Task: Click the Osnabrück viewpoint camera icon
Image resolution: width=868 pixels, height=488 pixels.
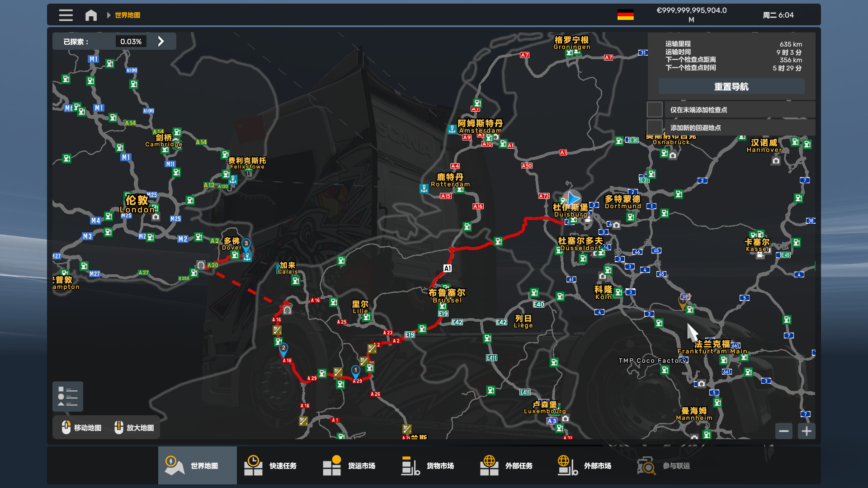Action: 673,155
